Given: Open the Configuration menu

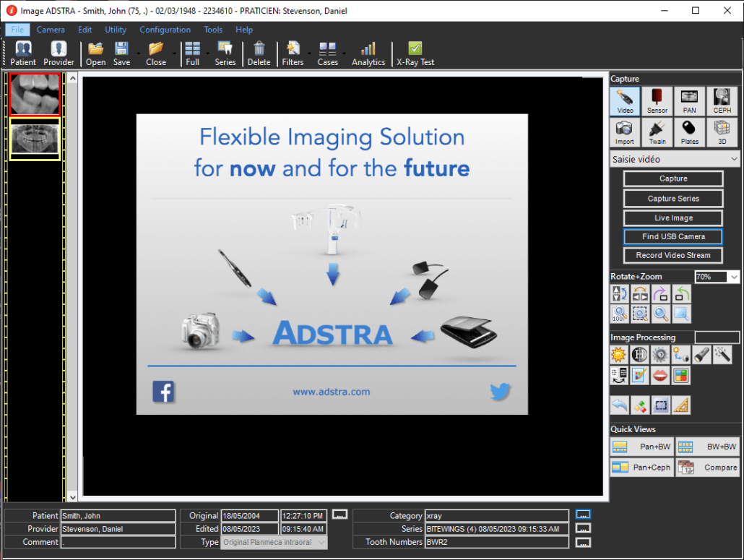Looking at the screenshot, I should (x=165, y=30).
